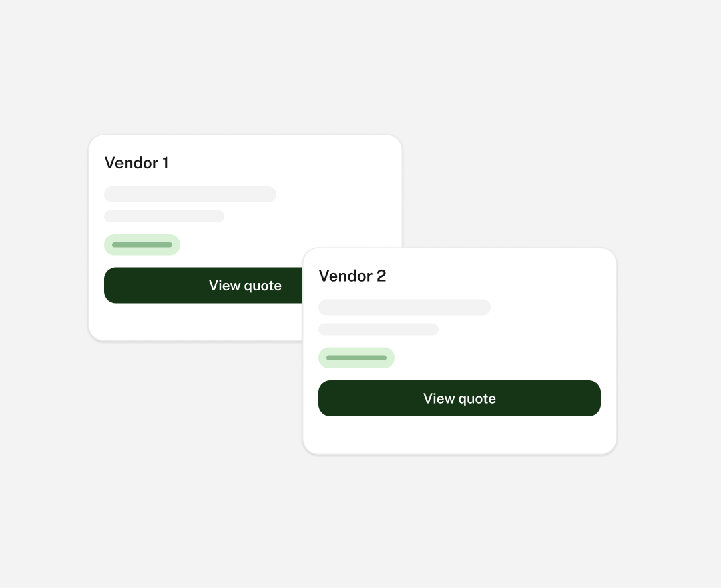The width and height of the screenshot is (721, 588).
Task: Click the numeral in the Vendor 2 title
Action: click(x=381, y=276)
